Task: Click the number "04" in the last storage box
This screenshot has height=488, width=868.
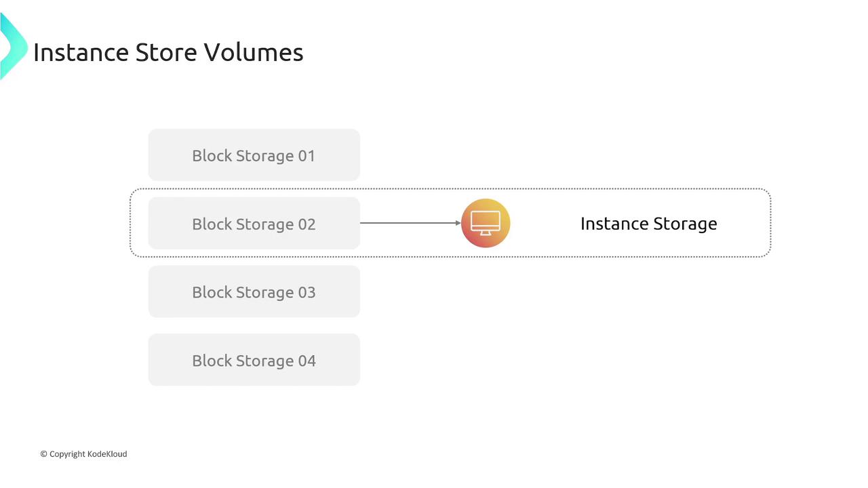Action: tap(307, 361)
